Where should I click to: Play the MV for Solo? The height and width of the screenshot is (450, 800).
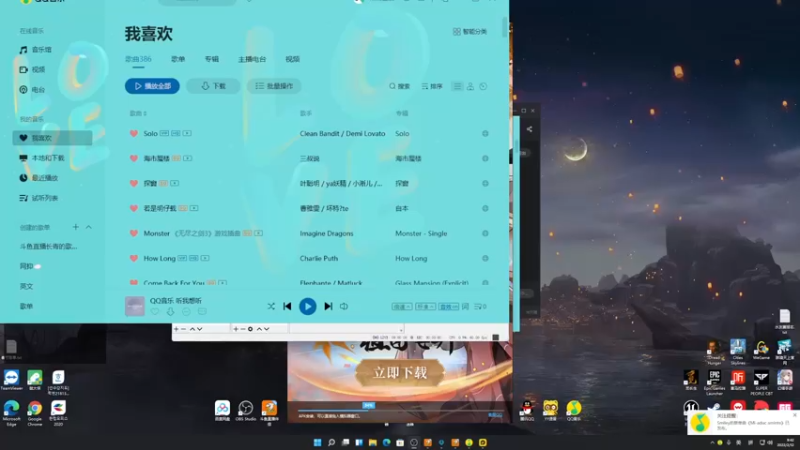pos(187,133)
